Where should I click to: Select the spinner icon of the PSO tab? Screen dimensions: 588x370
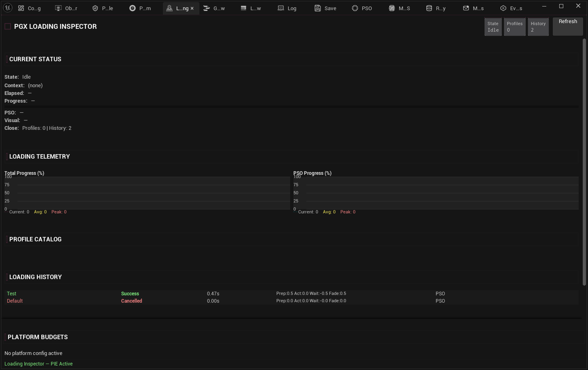coord(355,8)
